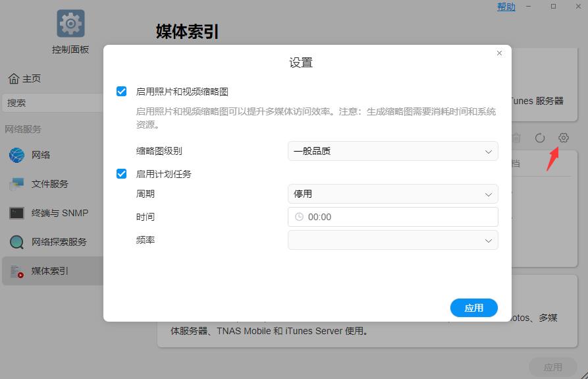Click the refresh icon in toolbar
Image resolution: width=588 pixels, height=379 pixels.
[540, 138]
